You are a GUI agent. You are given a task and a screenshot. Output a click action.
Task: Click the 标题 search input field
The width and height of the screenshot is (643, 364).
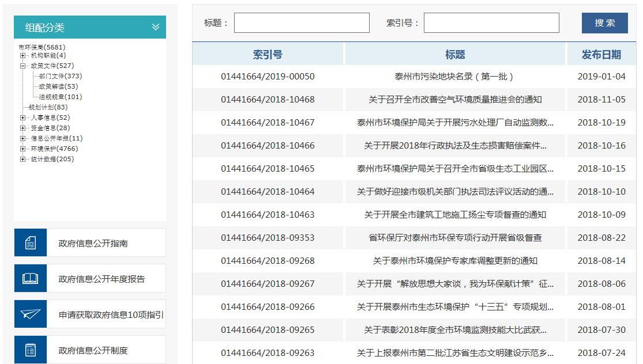302,23
